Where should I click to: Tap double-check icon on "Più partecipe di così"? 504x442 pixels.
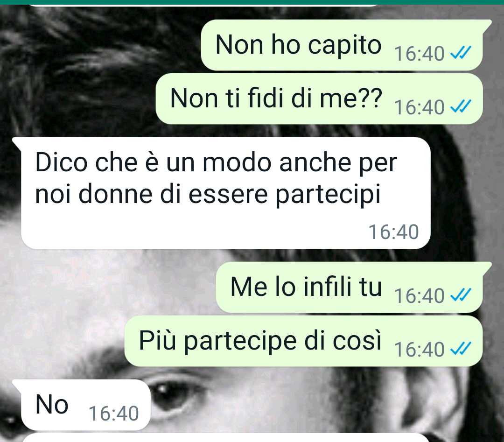(x=461, y=349)
